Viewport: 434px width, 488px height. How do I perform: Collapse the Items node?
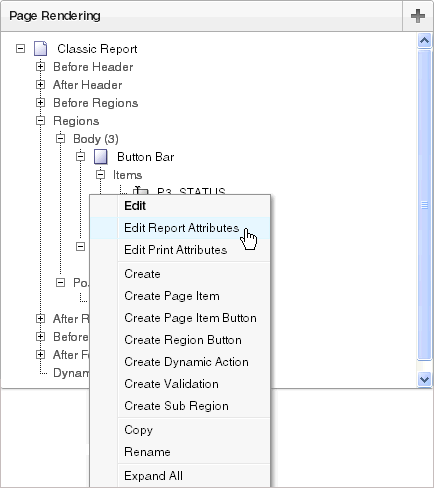point(100,175)
